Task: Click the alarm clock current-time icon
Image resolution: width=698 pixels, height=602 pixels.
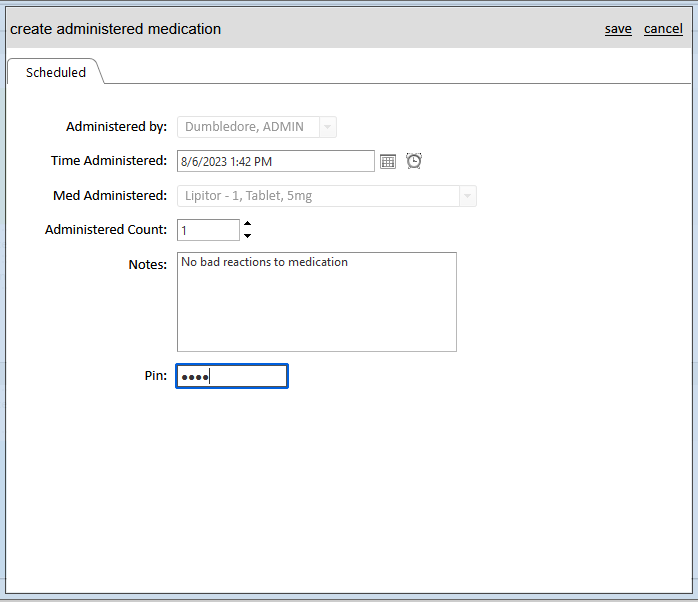Action: [x=414, y=161]
